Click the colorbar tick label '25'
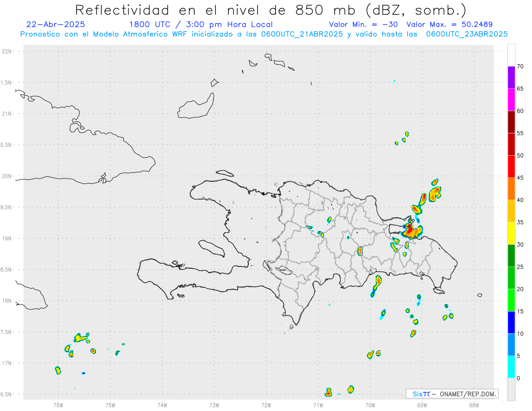The width and height of the screenshot is (532, 411). [x=520, y=267]
